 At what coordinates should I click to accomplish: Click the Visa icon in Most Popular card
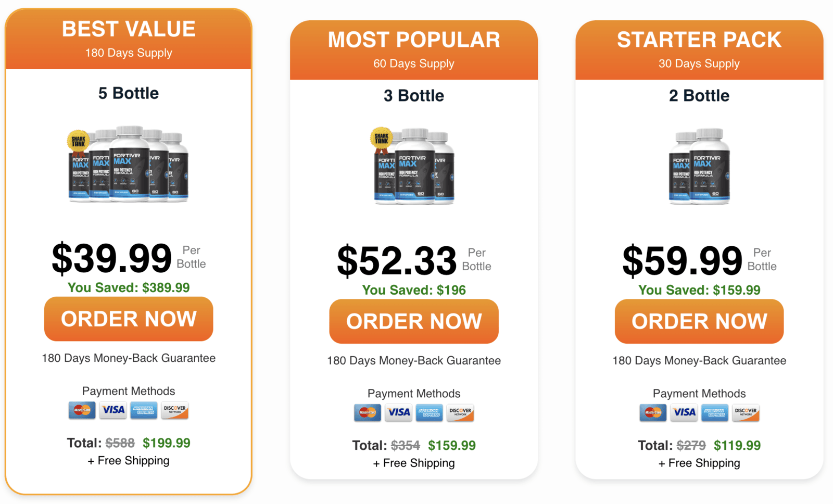tap(398, 413)
